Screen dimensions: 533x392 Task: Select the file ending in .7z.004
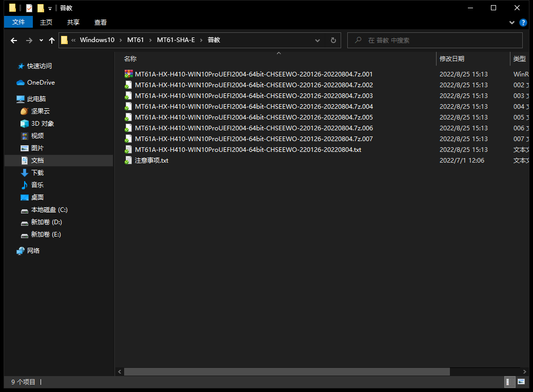[253, 107]
